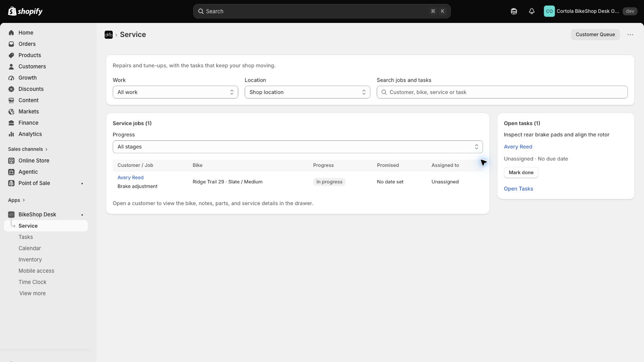Image resolution: width=644 pixels, height=362 pixels.
Task: Click the Mark done button
Action: tap(521, 173)
